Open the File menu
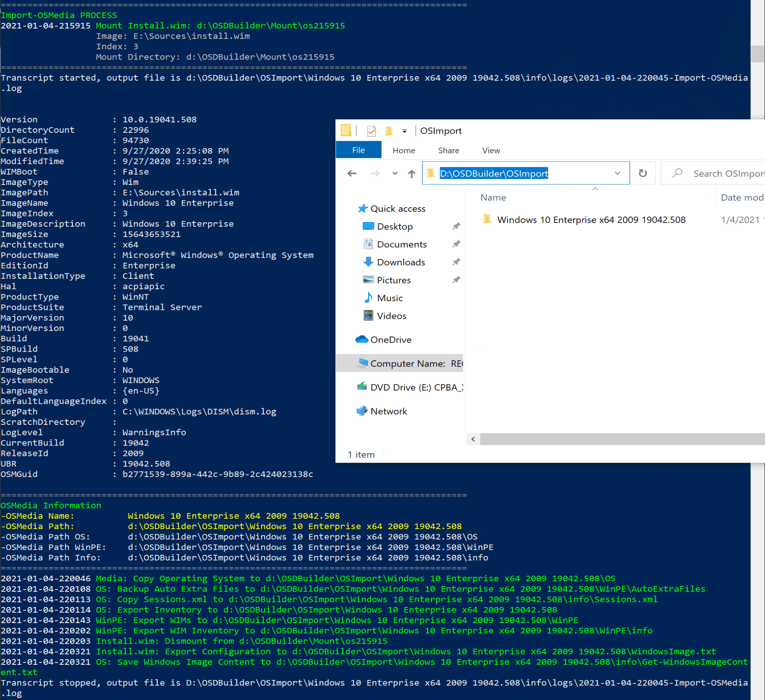Viewport: 765px width, 700px height. (358, 150)
